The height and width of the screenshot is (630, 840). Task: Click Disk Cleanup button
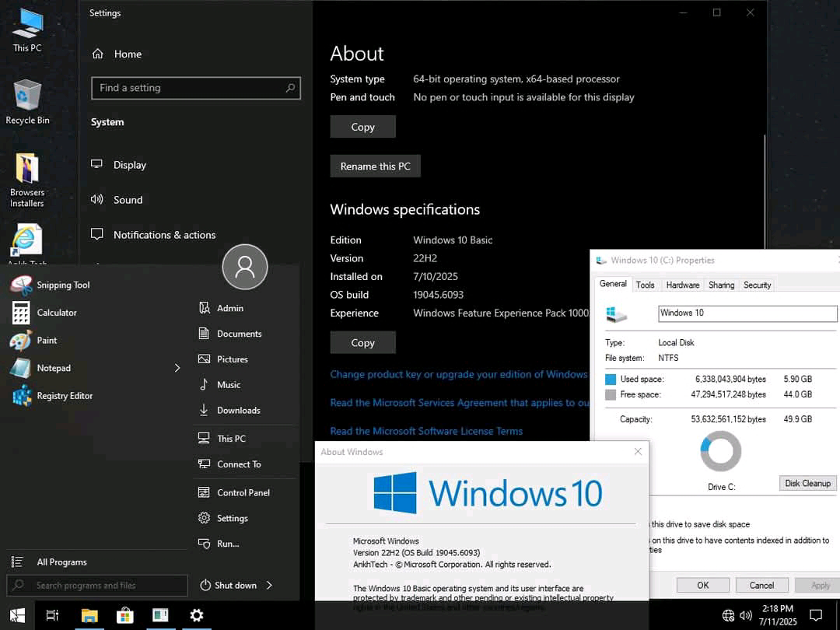click(807, 483)
